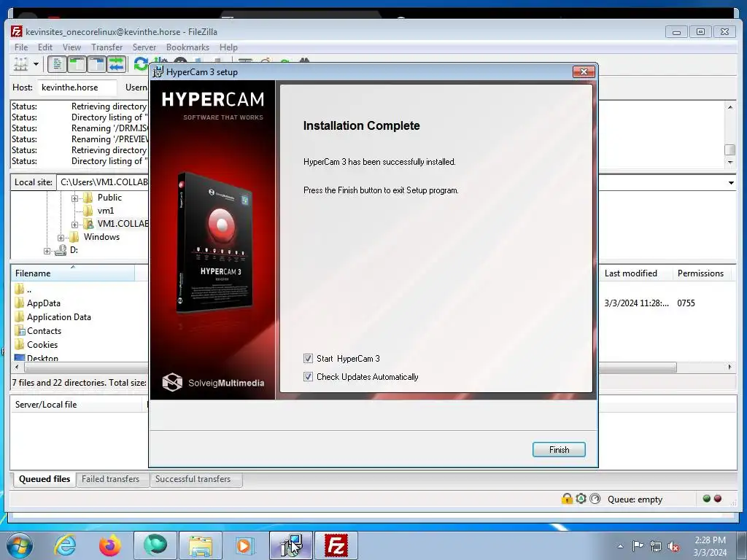The height and width of the screenshot is (560, 747).
Task: Sort by Permissions column header
Action: pos(700,273)
